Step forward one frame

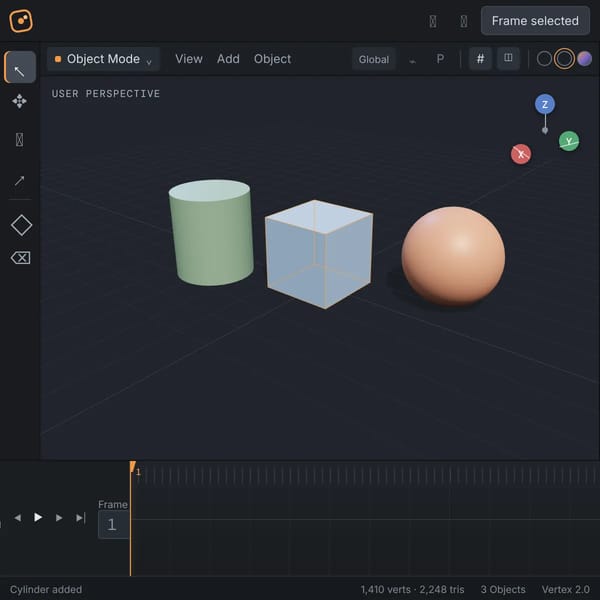coord(59,518)
